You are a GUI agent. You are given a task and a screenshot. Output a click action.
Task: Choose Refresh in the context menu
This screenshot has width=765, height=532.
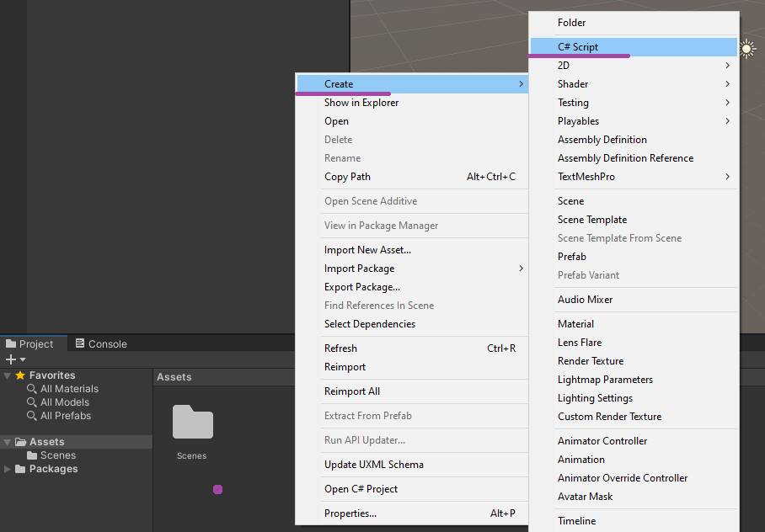click(412, 348)
